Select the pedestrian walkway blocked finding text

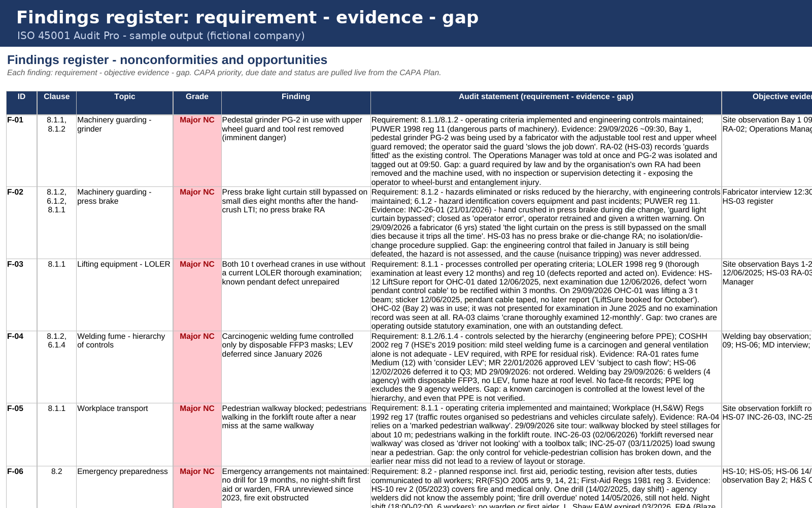tap(296, 435)
